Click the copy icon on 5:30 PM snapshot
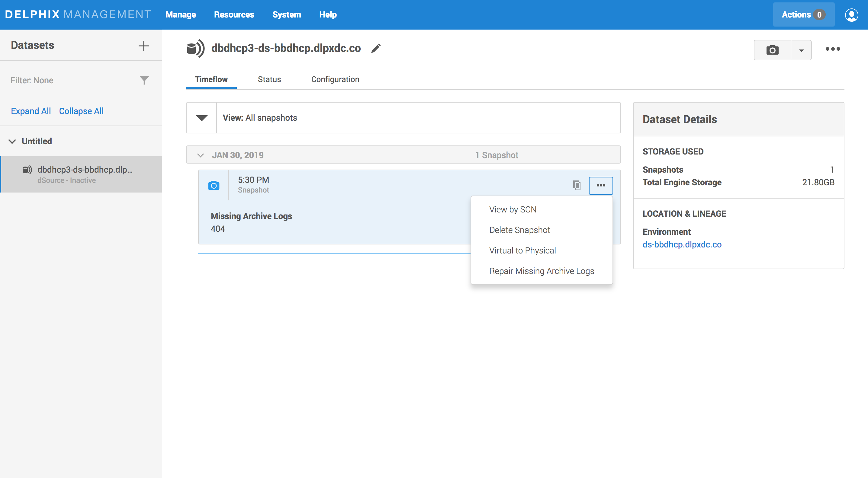868x478 pixels. click(x=577, y=185)
